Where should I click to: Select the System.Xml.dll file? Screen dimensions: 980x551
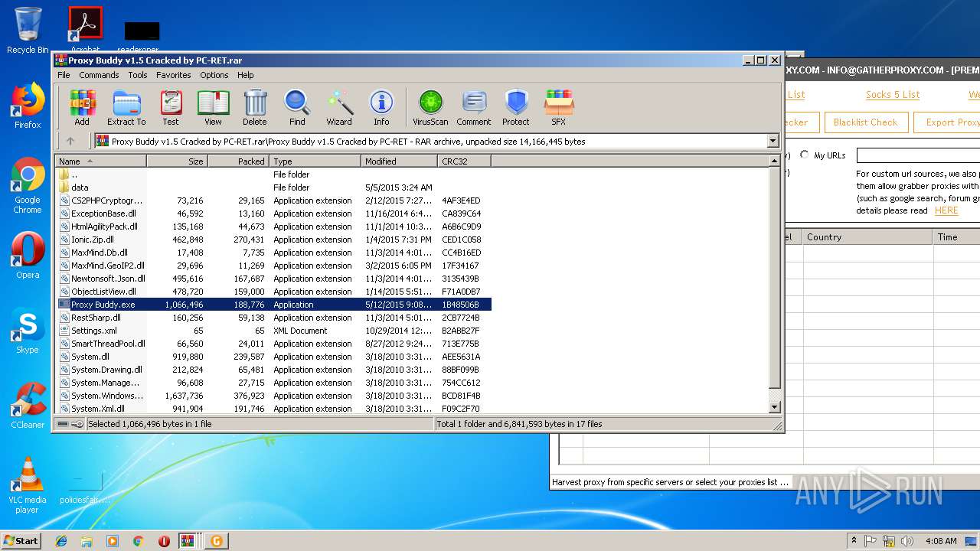(273, 409)
